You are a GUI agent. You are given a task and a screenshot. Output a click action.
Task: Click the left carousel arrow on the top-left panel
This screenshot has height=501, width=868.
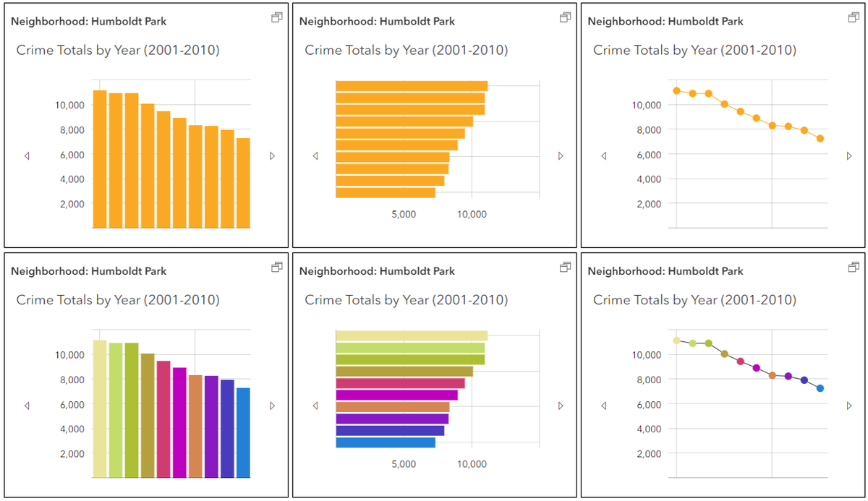(27, 155)
